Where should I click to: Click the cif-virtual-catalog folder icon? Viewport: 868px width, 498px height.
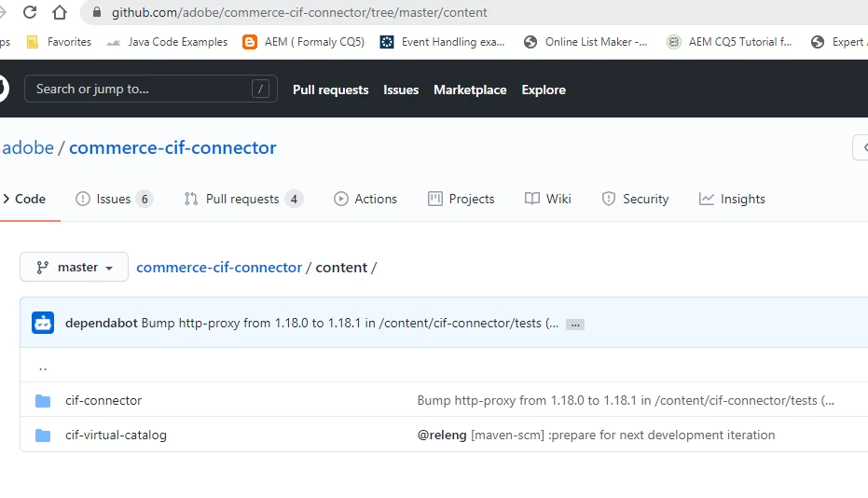point(43,436)
